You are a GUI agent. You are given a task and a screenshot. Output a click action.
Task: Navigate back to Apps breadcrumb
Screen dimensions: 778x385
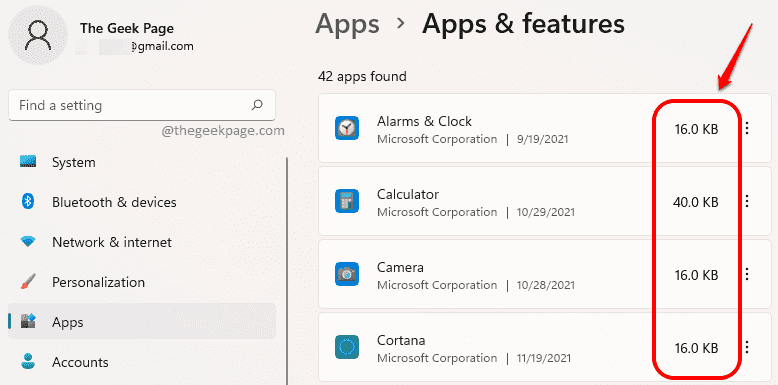click(x=347, y=24)
